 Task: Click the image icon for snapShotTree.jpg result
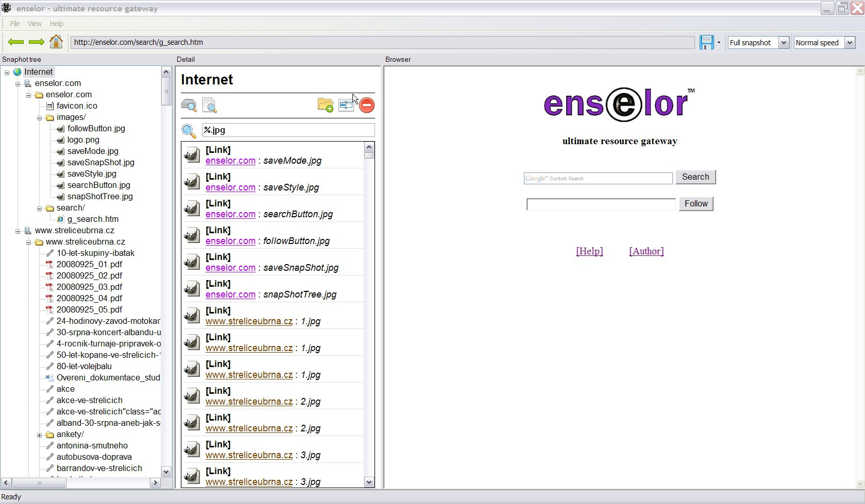(192, 289)
